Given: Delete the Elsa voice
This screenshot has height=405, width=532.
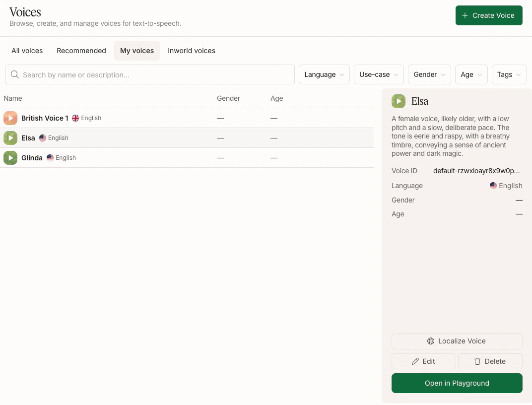Looking at the screenshot, I should pyautogui.click(x=490, y=361).
